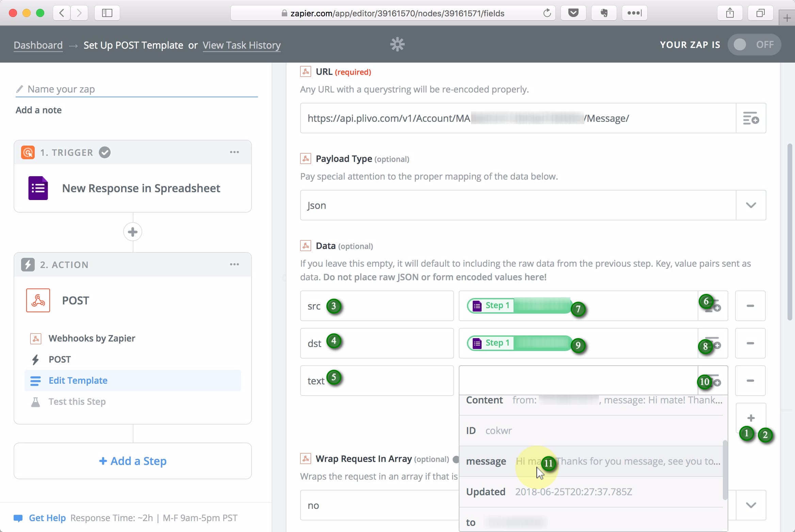This screenshot has height=532, width=795.
Task: Click the webhook POST action icon
Action: pos(38,300)
